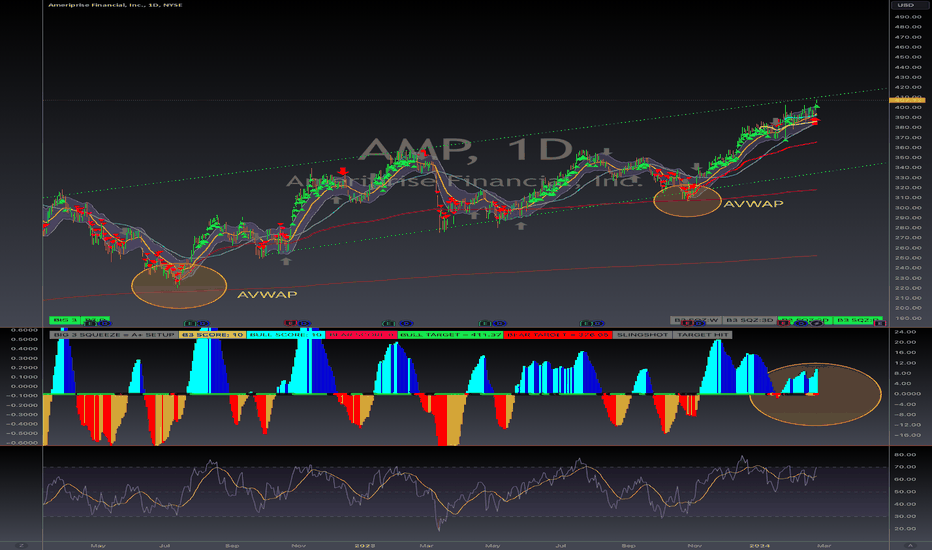932x550 pixels.
Task: Click the BIG 3 SQUEEZE = A+ SETUP cell
Action: 114,335
